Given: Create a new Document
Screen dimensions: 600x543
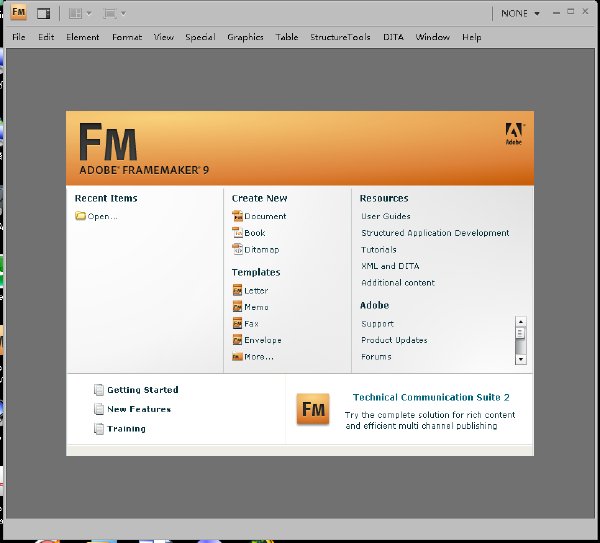Looking at the screenshot, I should tap(265, 216).
